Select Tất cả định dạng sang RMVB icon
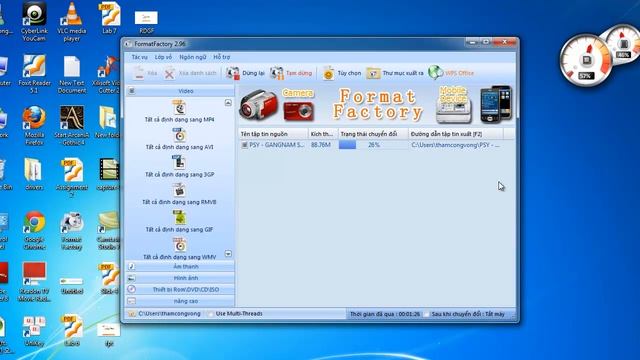Screen dimensions: 640x360 179,190
